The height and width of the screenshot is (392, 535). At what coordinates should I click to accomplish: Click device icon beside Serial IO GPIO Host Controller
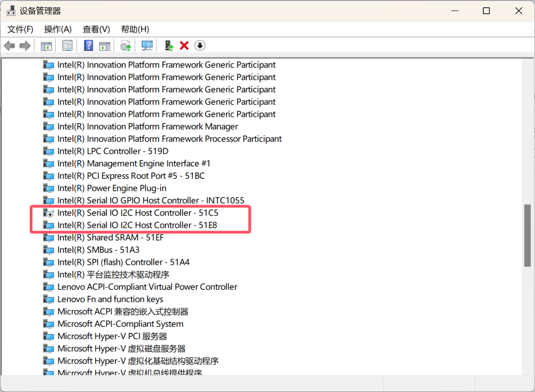tap(48, 201)
